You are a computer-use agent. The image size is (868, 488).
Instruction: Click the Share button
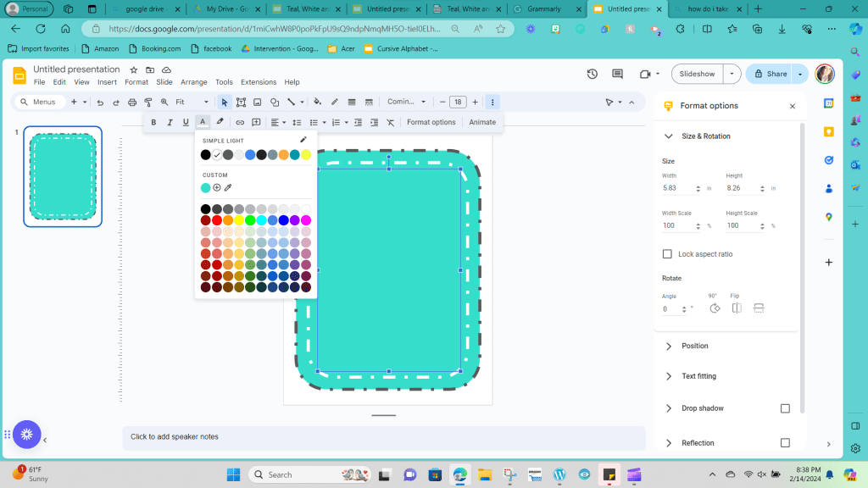click(x=770, y=74)
